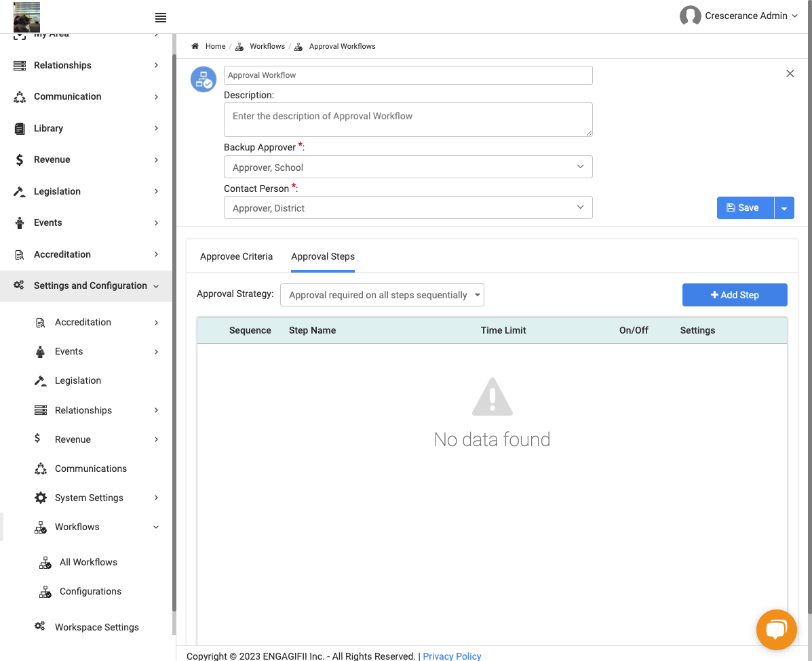Click the Sequence column header
Image resolution: width=812 pixels, height=661 pixels.
tap(250, 331)
